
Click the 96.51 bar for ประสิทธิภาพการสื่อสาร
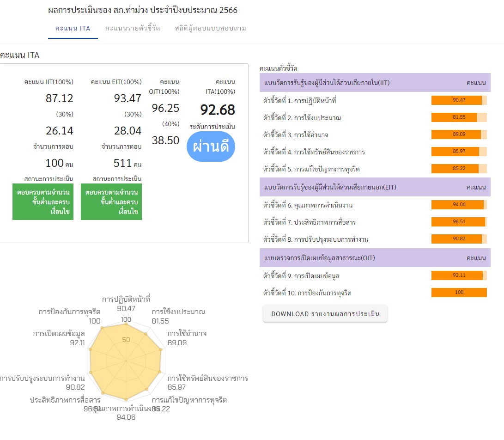coord(459,222)
